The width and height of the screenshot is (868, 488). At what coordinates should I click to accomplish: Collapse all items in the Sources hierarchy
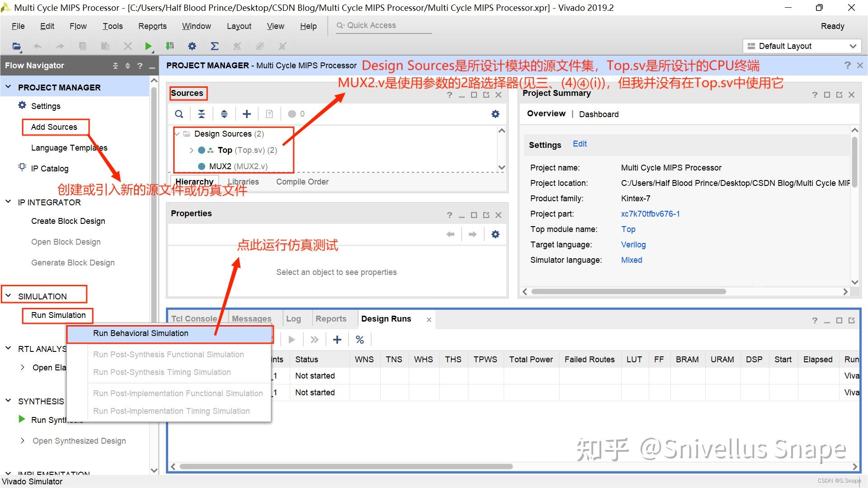coord(202,114)
